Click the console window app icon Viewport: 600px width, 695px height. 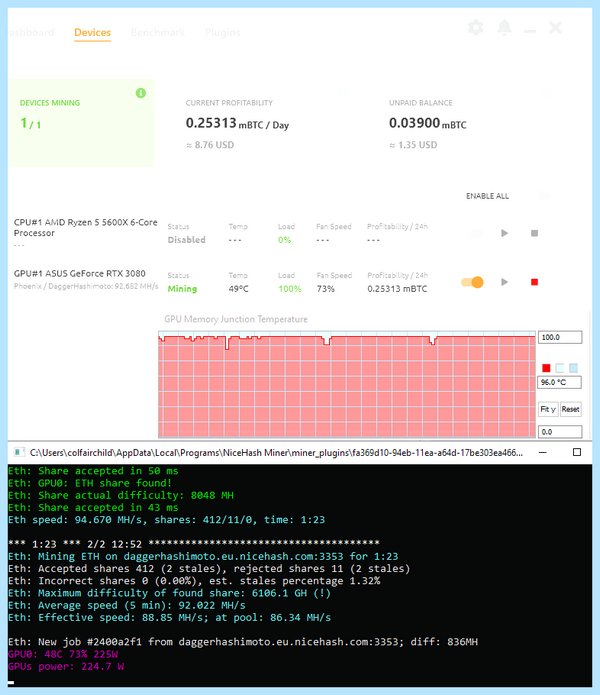pyautogui.click(x=19, y=453)
